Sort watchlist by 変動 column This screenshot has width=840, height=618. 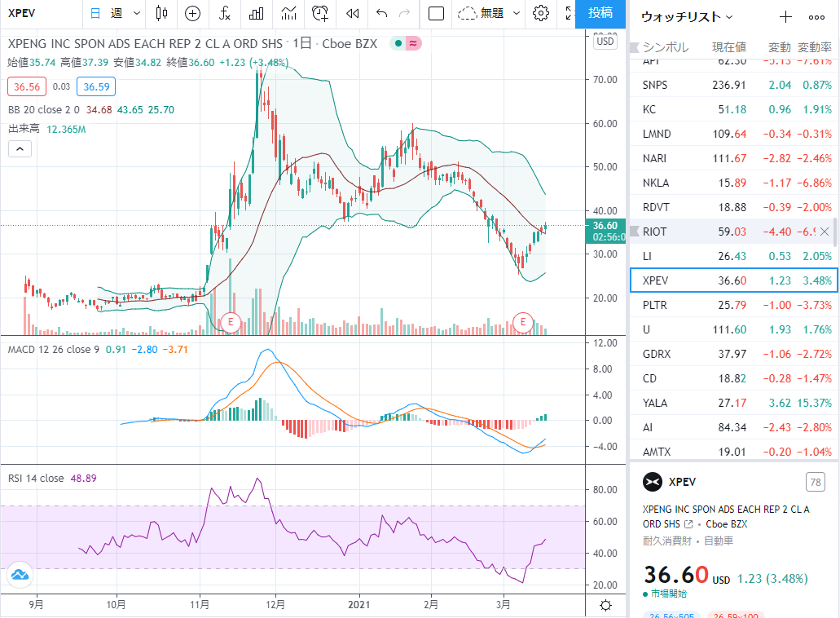(x=779, y=47)
